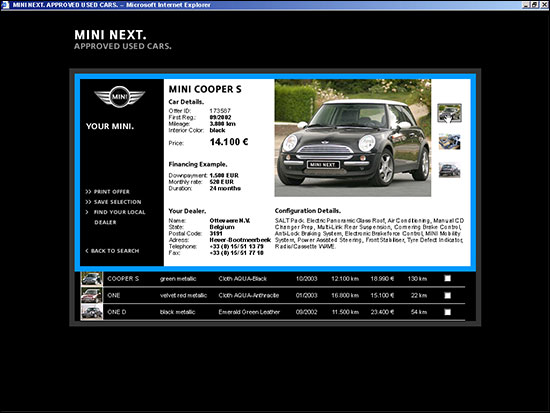The height and width of the screenshot is (413, 550).
Task: Open the ONE D black metallic thumbnail
Action: [x=92, y=312]
